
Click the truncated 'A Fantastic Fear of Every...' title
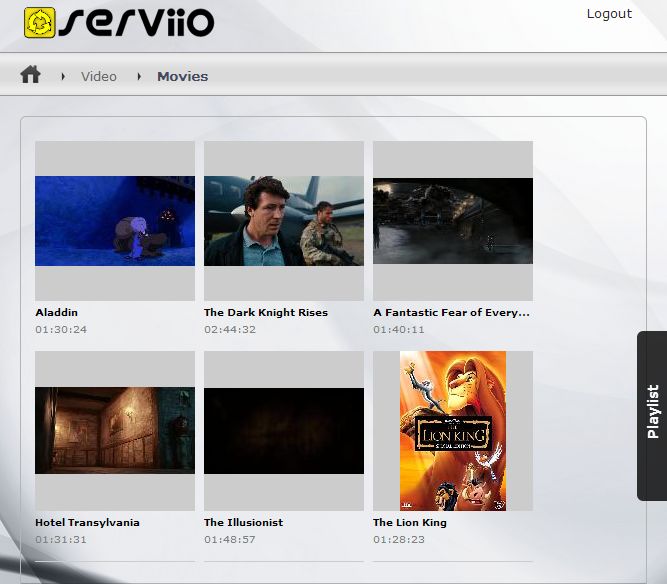[x=451, y=312]
